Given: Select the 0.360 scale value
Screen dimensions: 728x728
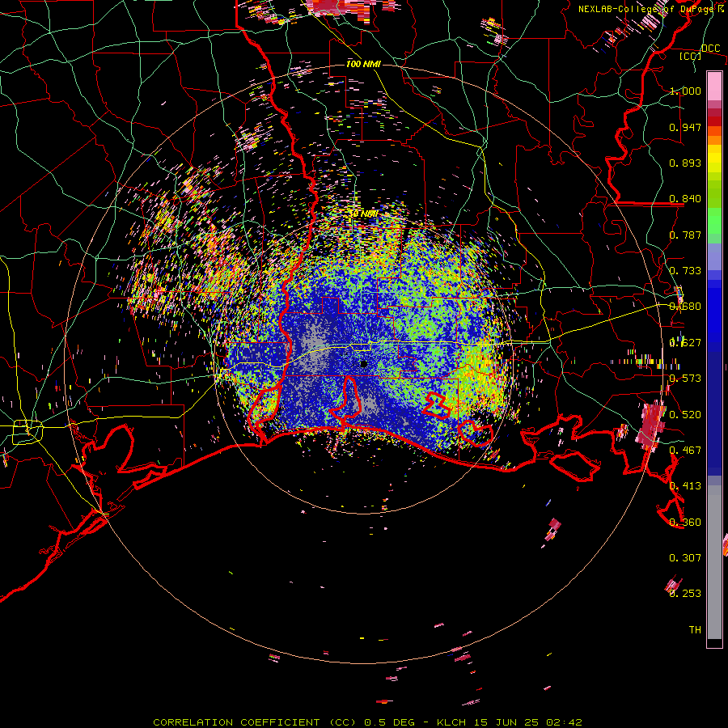Looking at the screenshot, I should point(685,523).
